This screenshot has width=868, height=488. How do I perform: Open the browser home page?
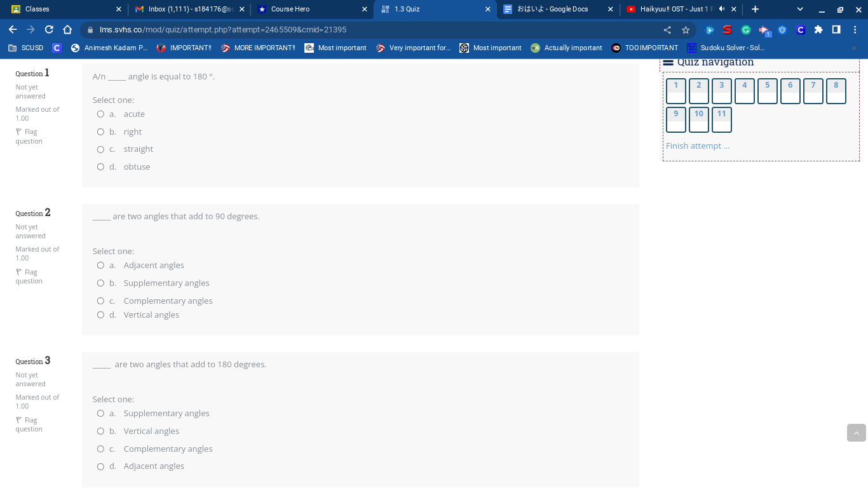click(67, 30)
